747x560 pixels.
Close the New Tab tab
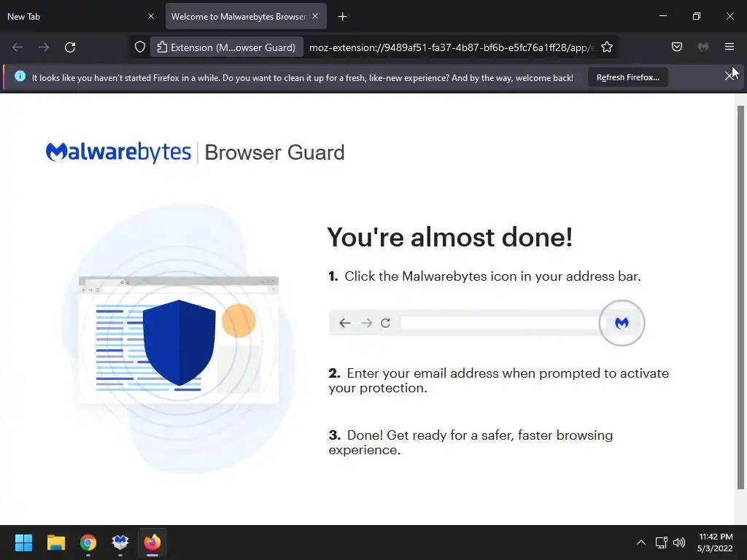tap(151, 16)
